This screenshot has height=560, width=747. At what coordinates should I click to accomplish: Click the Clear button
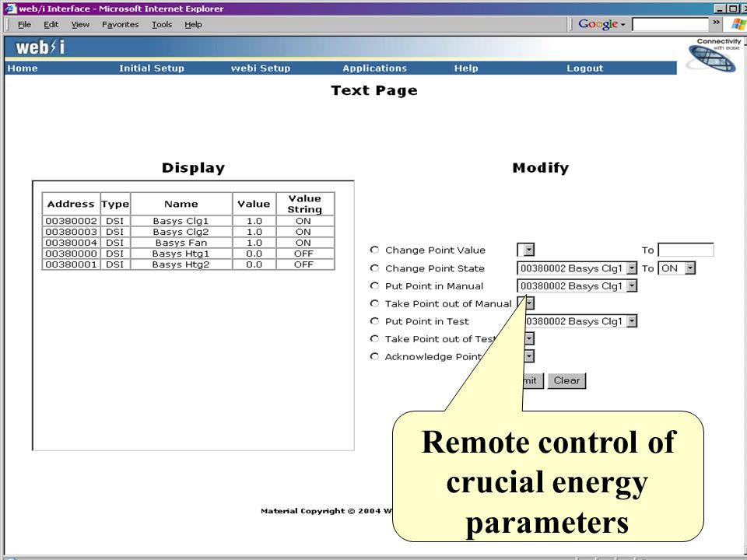(566, 380)
